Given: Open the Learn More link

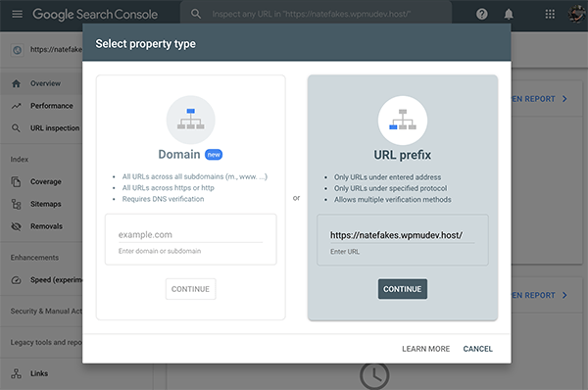Looking at the screenshot, I should coord(425,349).
